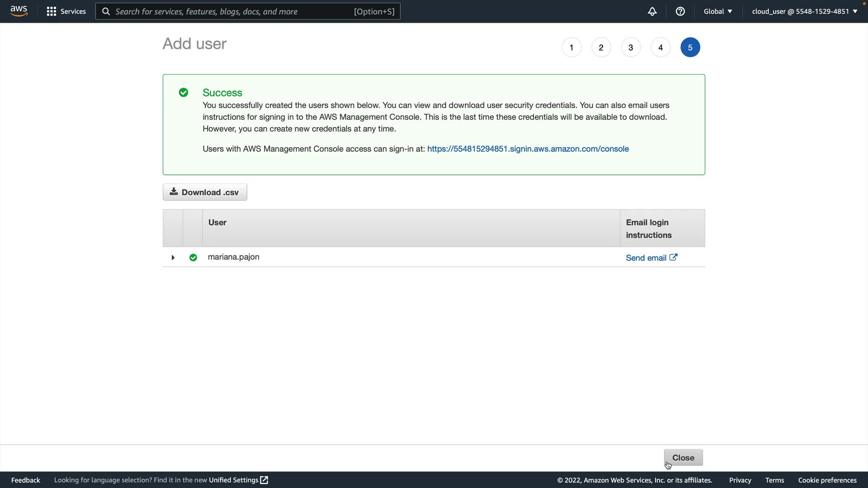Click the Unified Settings external link icon
Viewport: 868px width, 488px height.
264,480
